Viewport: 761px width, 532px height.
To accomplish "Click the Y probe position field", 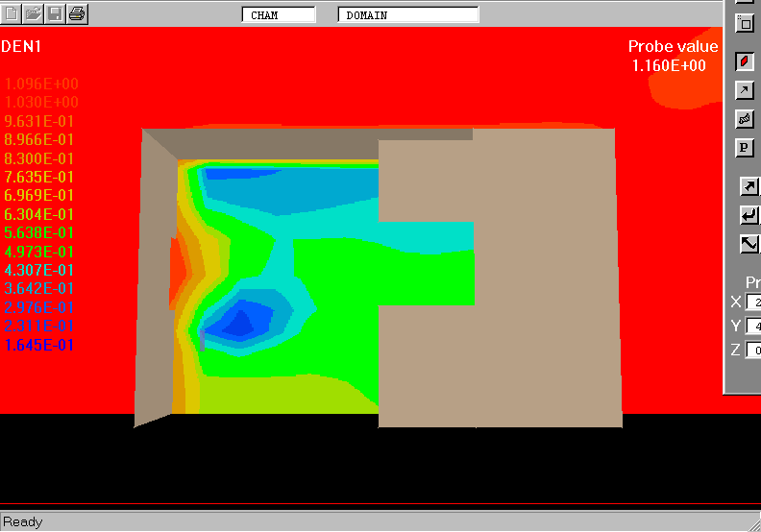I will (753, 326).
